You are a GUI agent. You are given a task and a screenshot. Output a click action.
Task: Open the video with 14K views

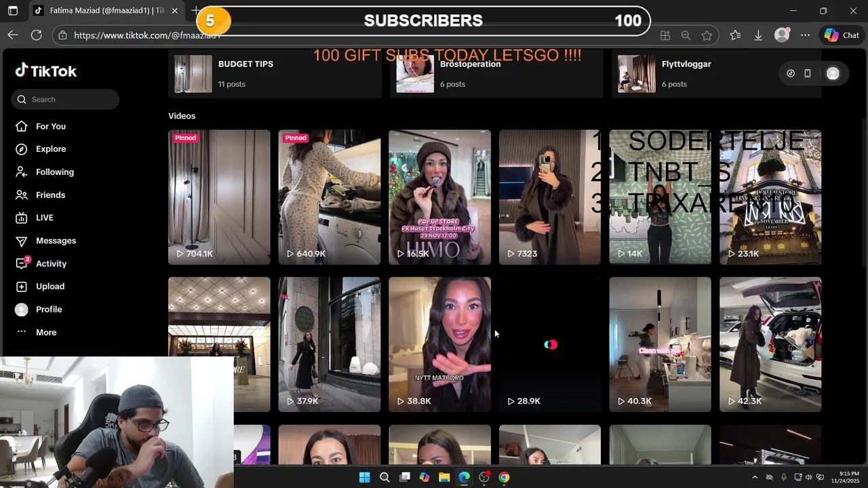(x=660, y=197)
